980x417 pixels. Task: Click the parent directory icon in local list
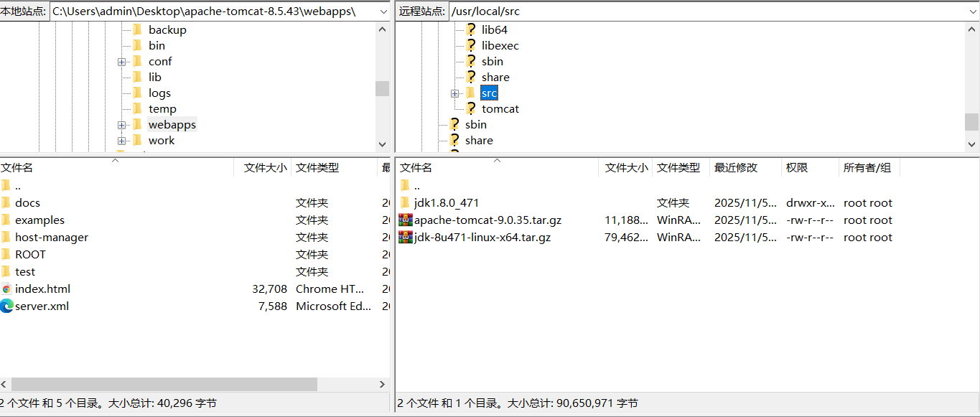(x=6, y=185)
